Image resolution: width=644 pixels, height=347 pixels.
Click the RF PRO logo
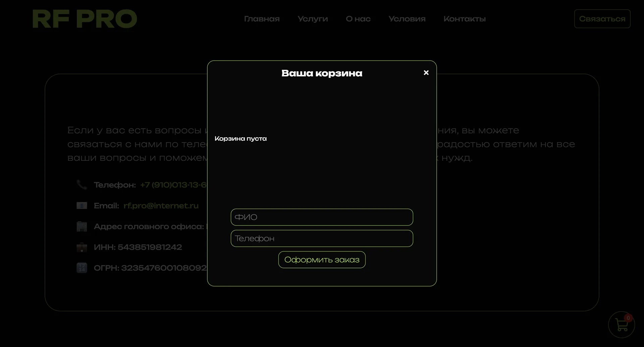coord(85,19)
